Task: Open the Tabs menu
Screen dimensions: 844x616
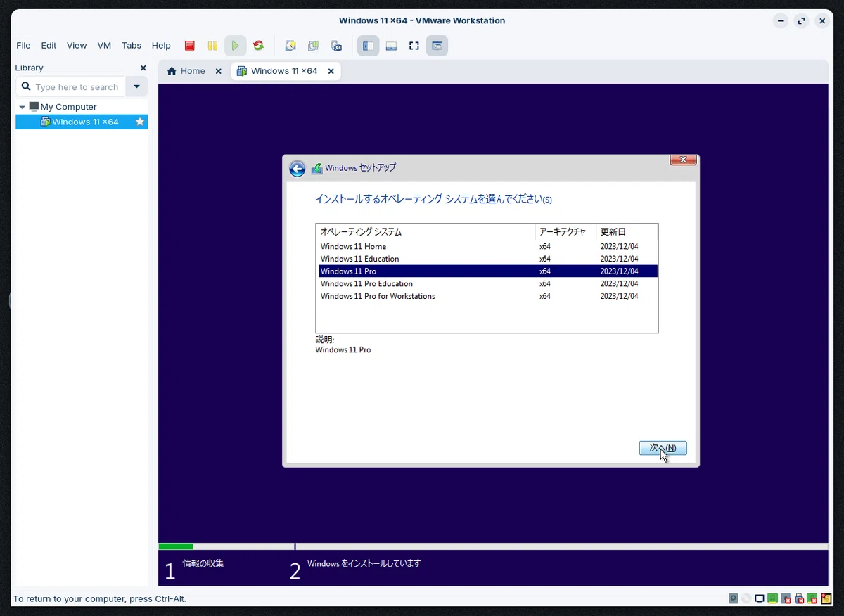Action: click(132, 45)
